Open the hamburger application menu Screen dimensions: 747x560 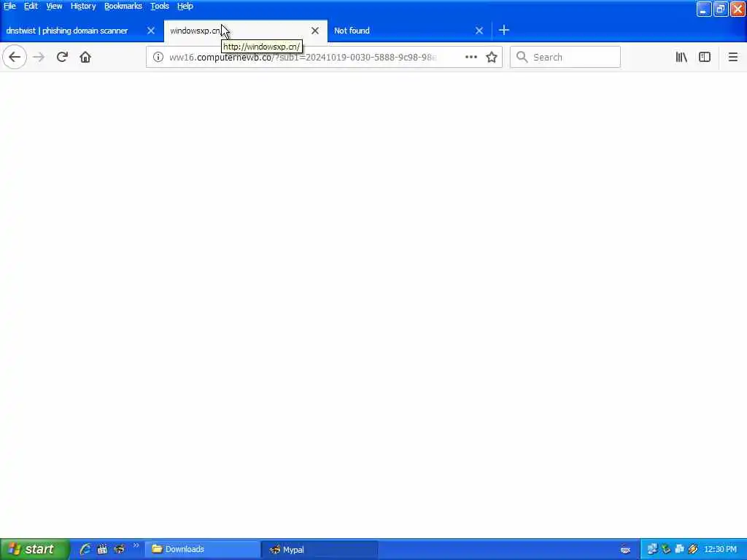[733, 57]
